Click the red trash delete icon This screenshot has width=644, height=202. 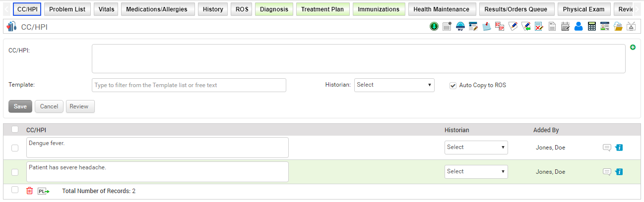30,191
